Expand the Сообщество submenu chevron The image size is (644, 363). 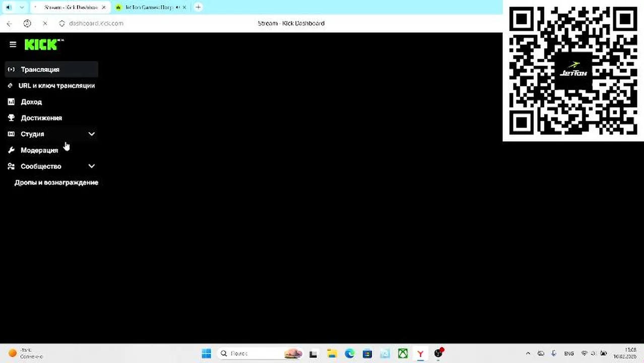pyautogui.click(x=92, y=166)
